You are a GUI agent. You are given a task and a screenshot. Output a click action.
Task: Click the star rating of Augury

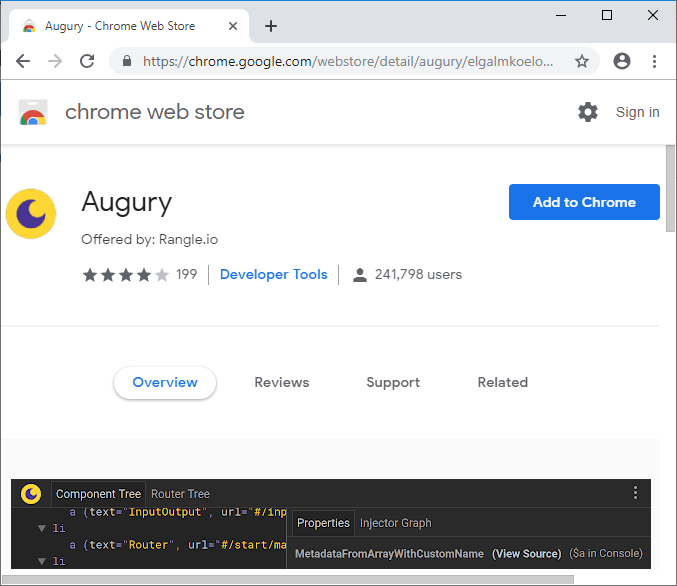[125, 275]
